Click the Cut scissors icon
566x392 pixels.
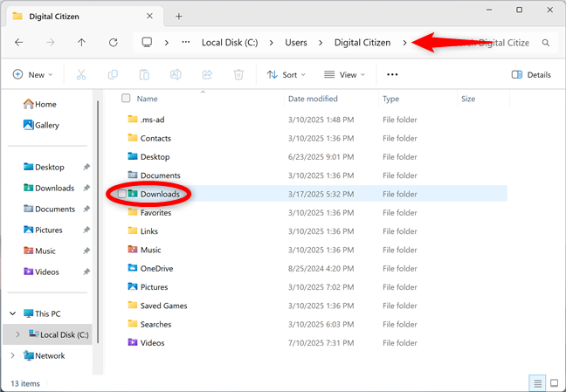(81, 75)
